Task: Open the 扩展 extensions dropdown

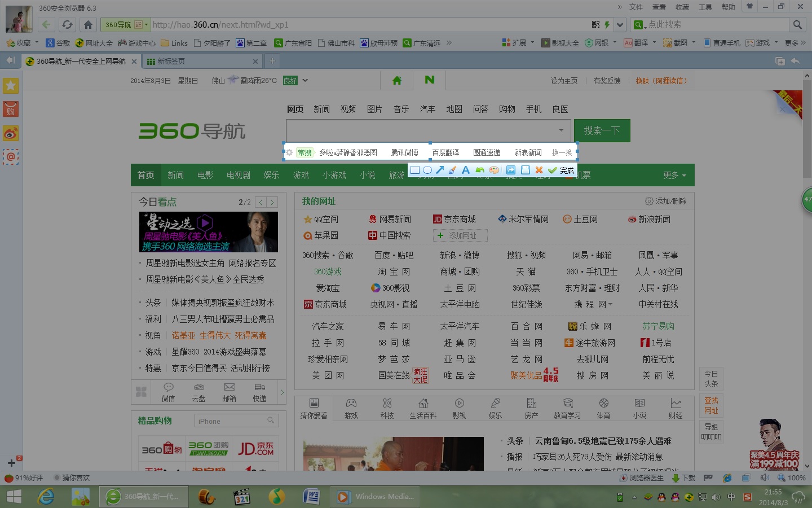Action: point(518,43)
